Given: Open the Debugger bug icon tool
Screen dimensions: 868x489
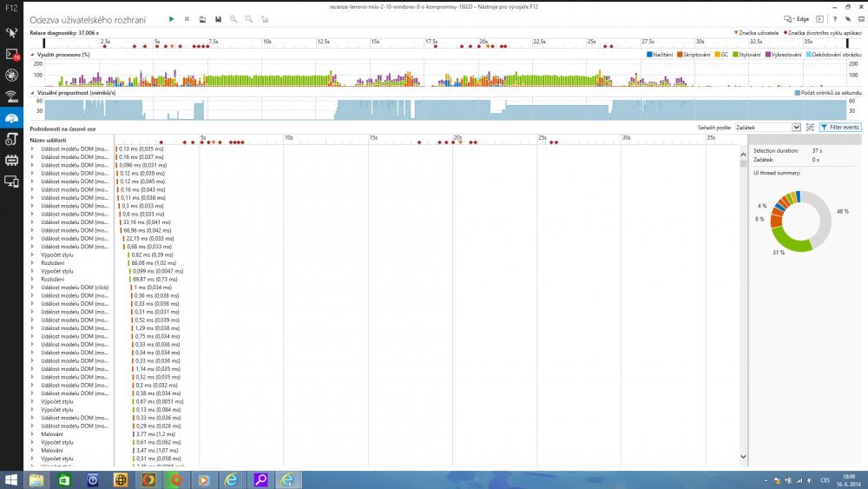Looking at the screenshot, I should coord(11,76).
